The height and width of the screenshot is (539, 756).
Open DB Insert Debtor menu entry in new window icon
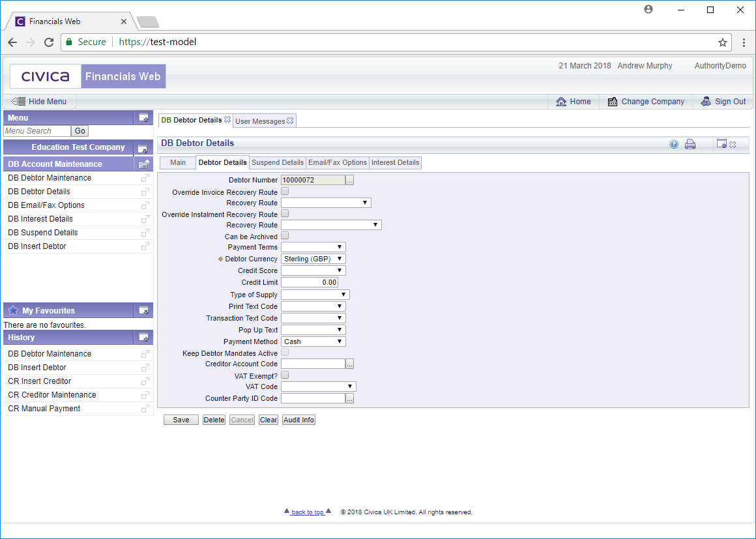click(145, 246)
